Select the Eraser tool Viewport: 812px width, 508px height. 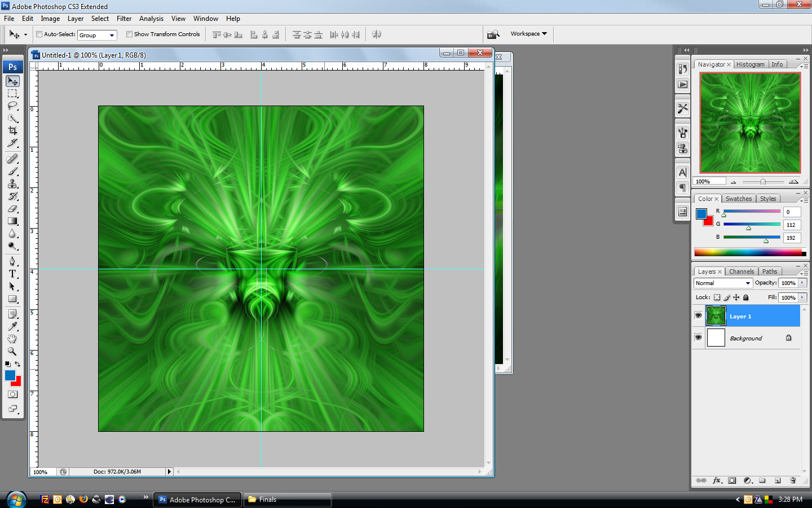pyautogui.click(x=12, y=209)
